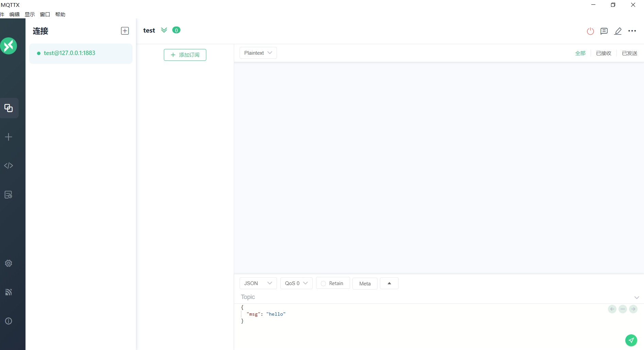The image size is (644, 350).
Task: Restore down the MQTTX window
Action: 613,5
